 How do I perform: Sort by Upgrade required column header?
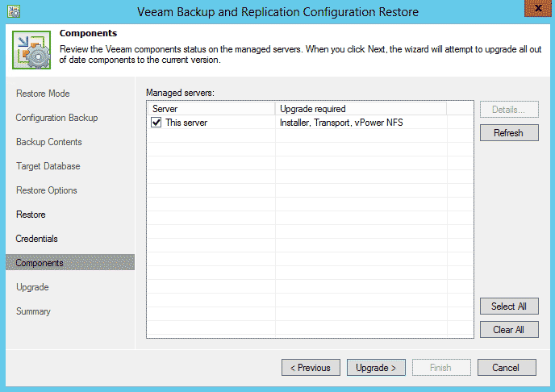(361, 109)
